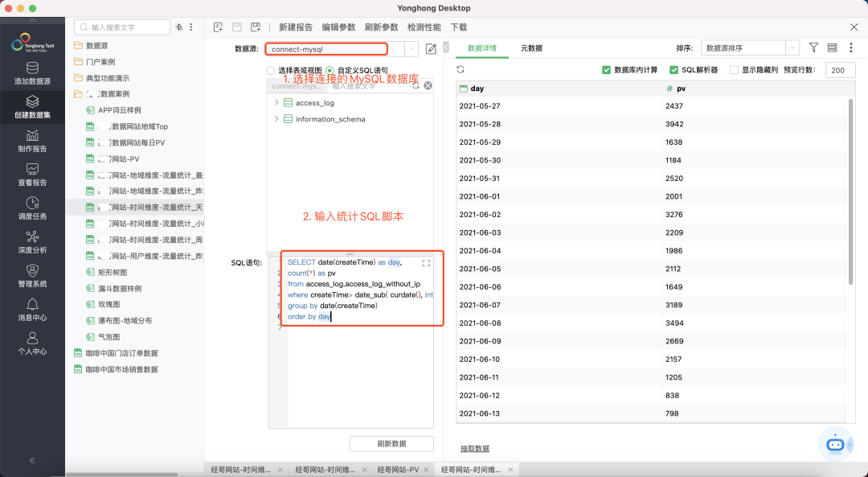Screen dimensions: 868x477
Task: Click the 预览行数 input field
Action: [x=841, y=70]
